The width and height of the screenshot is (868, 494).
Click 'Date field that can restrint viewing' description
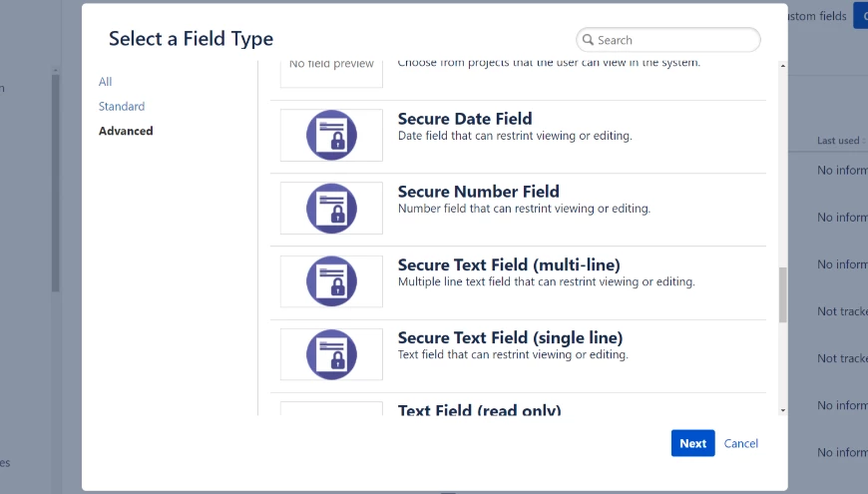(515, 136)
